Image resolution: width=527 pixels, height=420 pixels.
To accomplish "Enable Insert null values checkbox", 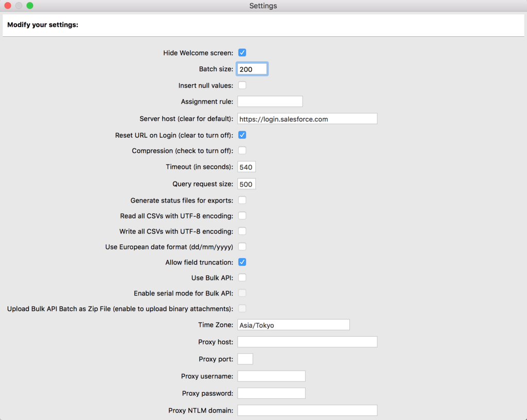I will tap(242, 85).
